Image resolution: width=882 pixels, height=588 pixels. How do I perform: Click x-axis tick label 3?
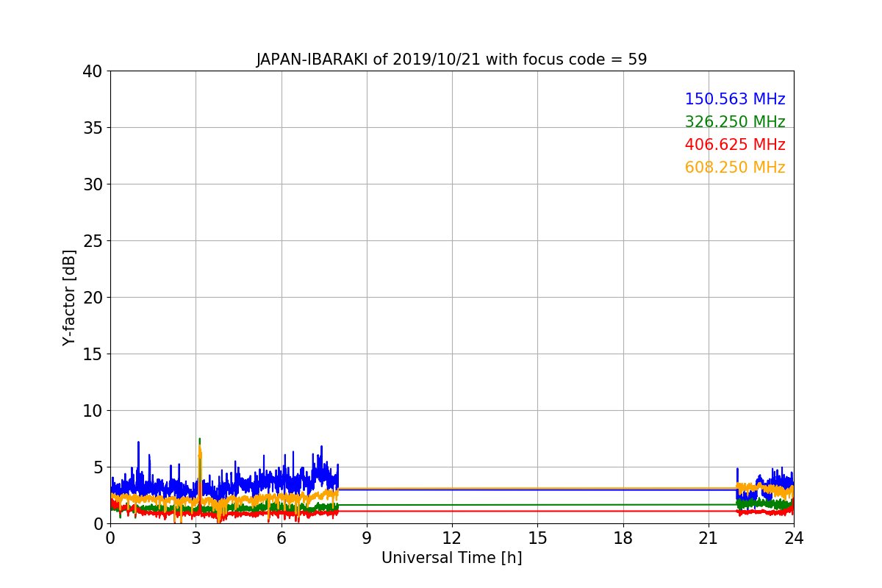(196, 538)
